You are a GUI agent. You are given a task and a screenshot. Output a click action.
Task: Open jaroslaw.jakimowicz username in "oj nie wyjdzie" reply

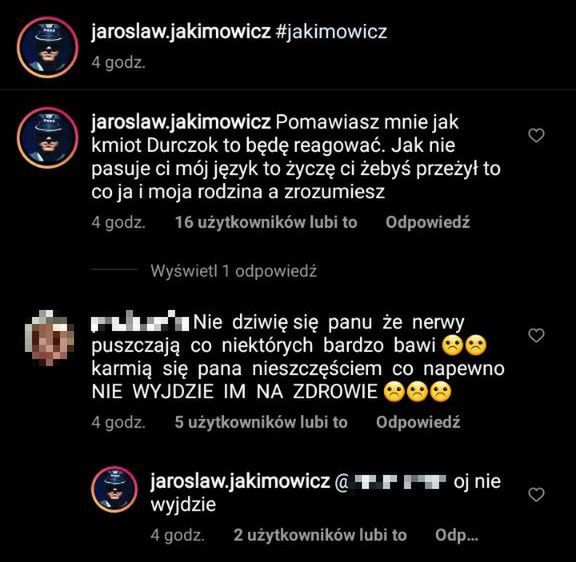[240, 482]
